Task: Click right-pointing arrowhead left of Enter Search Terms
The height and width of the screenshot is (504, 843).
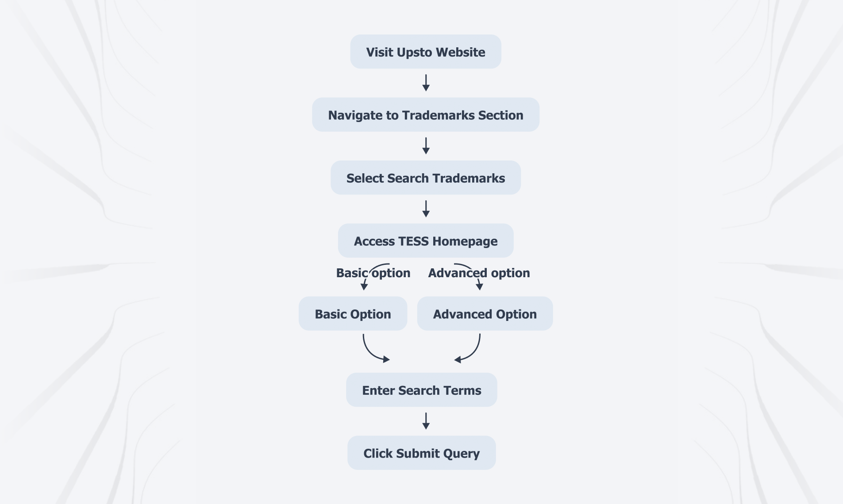Action: coord(386,360)
